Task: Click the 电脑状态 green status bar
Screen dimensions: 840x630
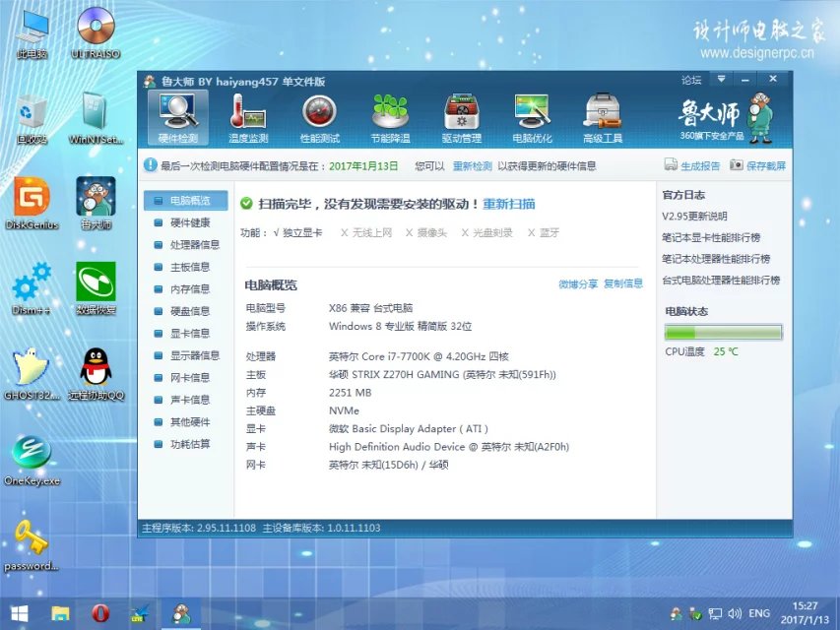Action: [723, 332]
